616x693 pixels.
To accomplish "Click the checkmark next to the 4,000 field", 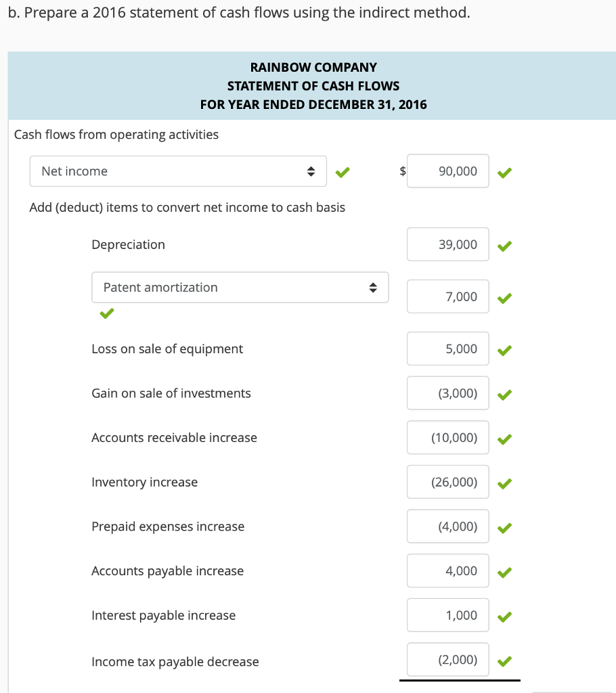I will tap(504, 573).
